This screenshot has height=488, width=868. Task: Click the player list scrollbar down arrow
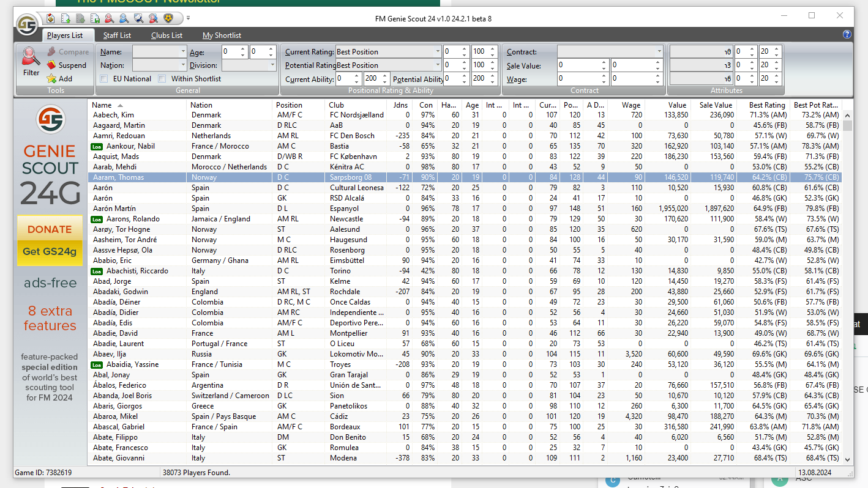point(848,459)
